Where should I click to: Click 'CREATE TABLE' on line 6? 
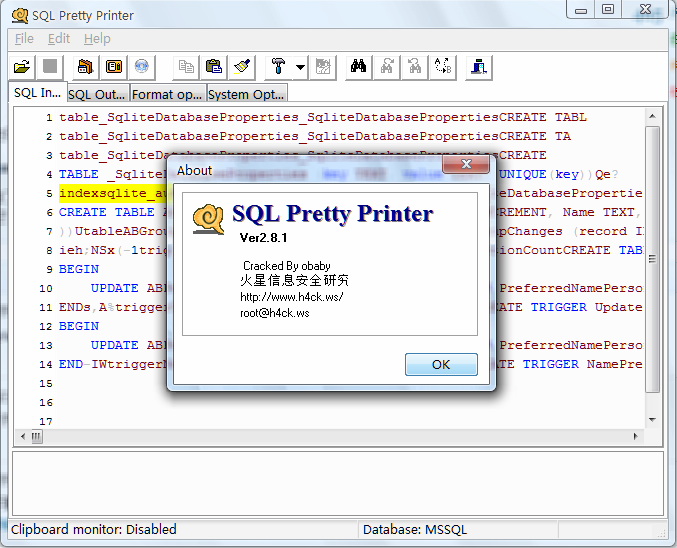tap(107, 212)
